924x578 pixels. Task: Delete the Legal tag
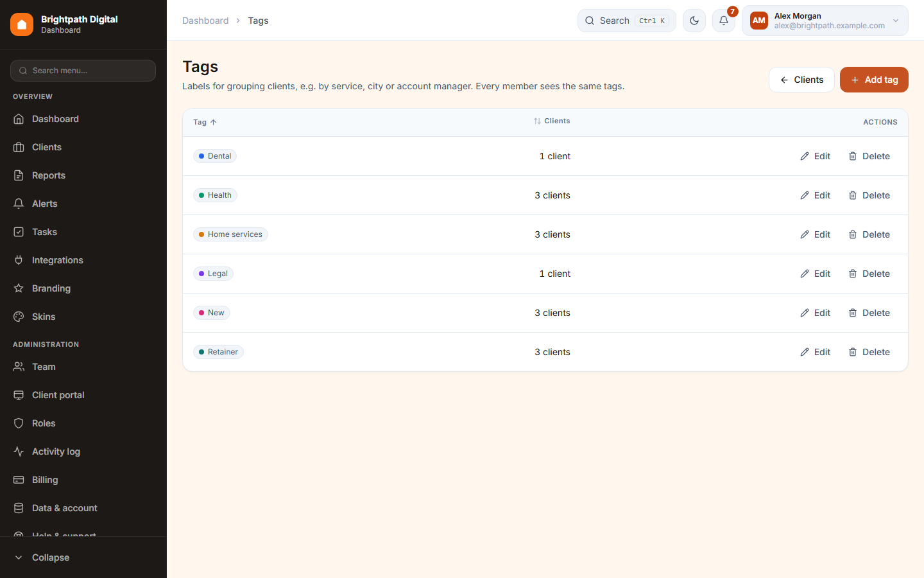click(869, 274)
